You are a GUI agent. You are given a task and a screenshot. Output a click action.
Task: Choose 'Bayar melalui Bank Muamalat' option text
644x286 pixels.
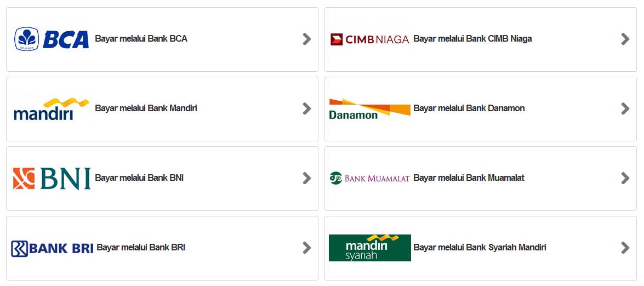tap(469, 178)
